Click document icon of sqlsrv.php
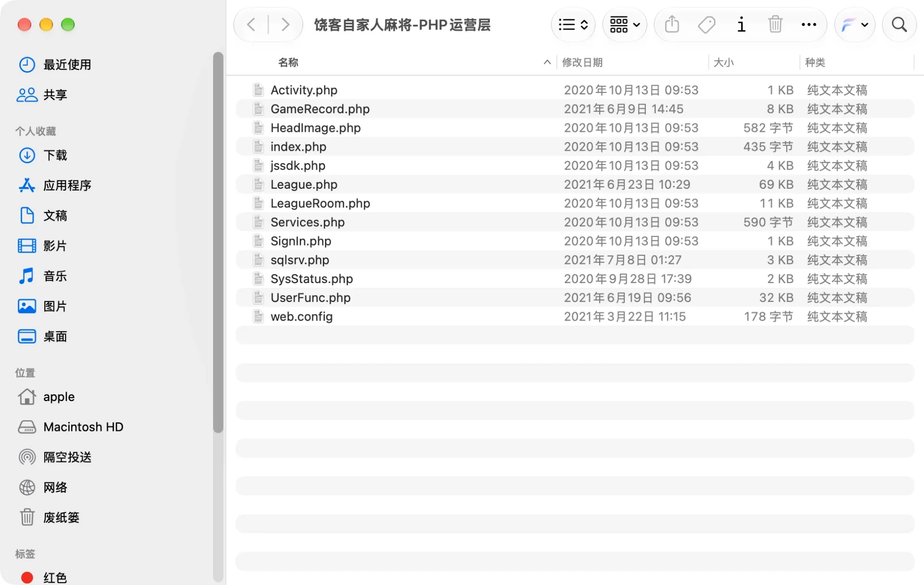 pyautogui.click(x=258, y=260)
